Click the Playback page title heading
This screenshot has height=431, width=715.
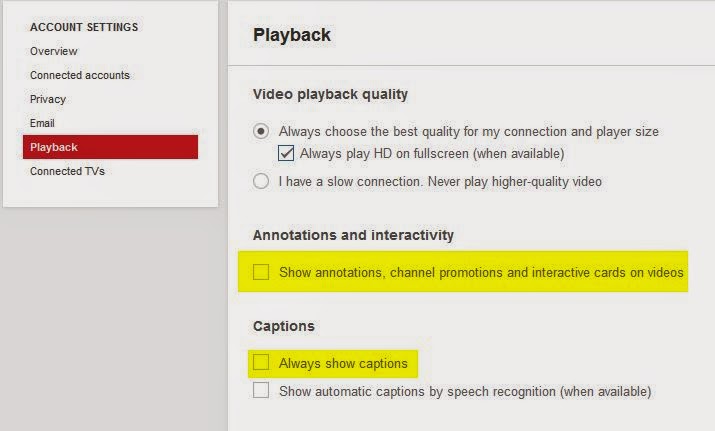(x=292, y=36)
